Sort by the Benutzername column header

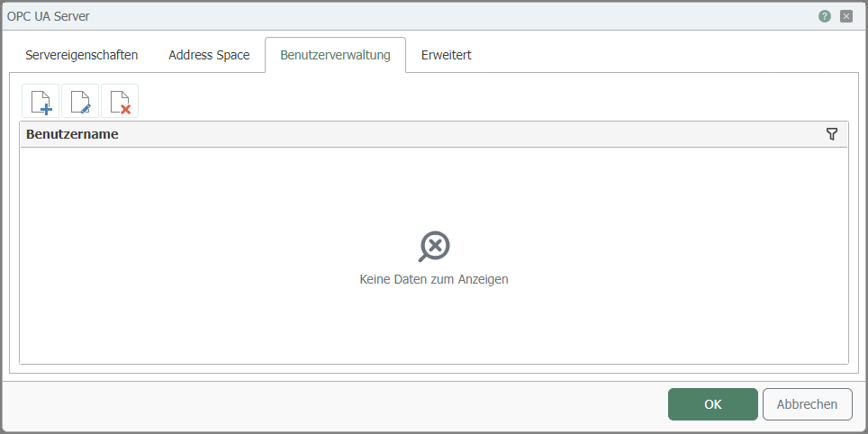coord(73,134)
